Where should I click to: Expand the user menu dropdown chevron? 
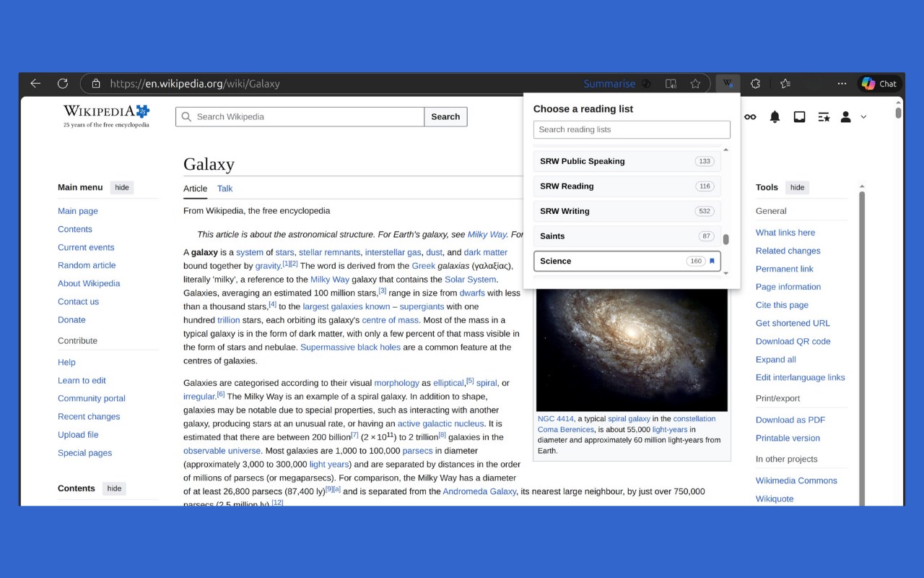pyautogui.click(x=863, y=117)
